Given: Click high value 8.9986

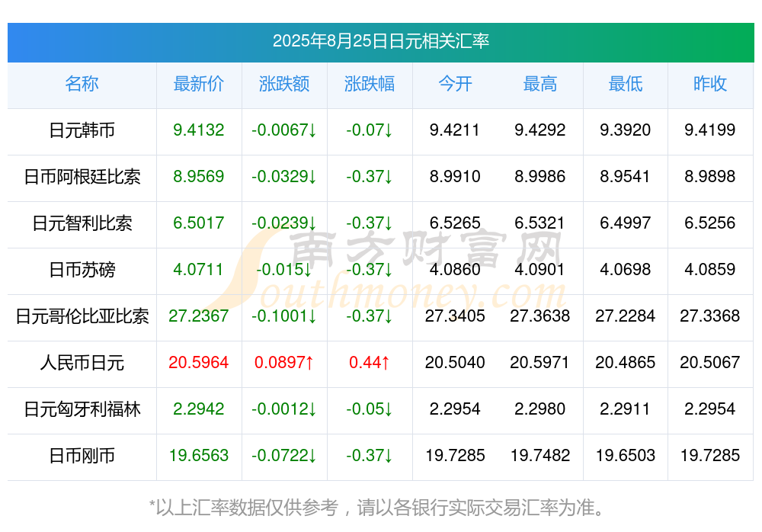Looking at the screenshot, I should (x=540, y=176).
